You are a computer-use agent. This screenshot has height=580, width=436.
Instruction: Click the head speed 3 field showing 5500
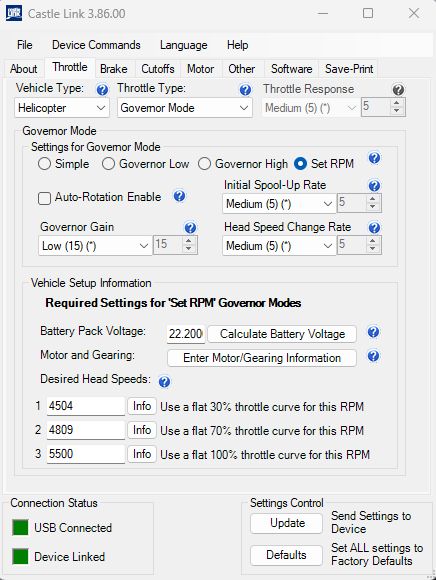pos(86,454)
